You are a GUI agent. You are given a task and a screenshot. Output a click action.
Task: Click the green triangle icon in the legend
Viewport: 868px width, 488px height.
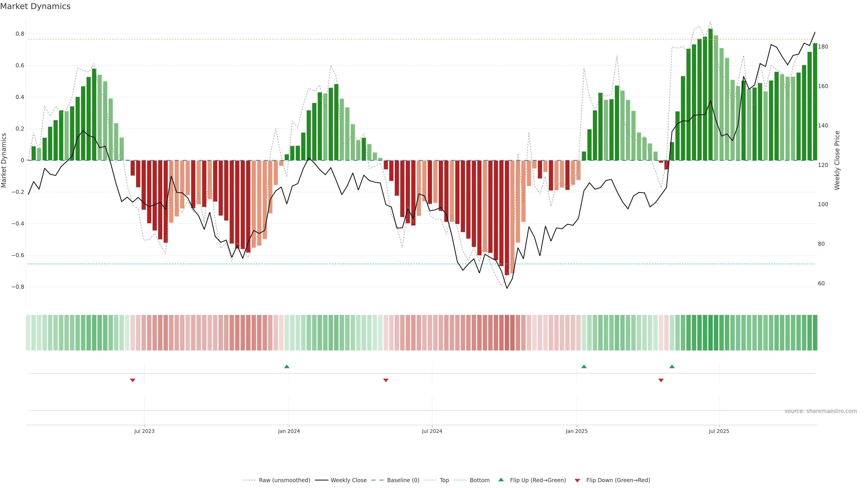pos(501,480)
